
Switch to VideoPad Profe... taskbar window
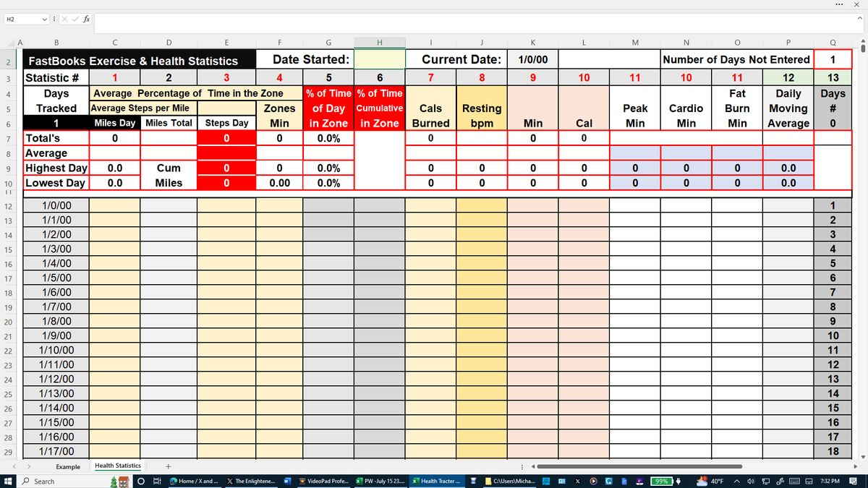coord(324,481)
